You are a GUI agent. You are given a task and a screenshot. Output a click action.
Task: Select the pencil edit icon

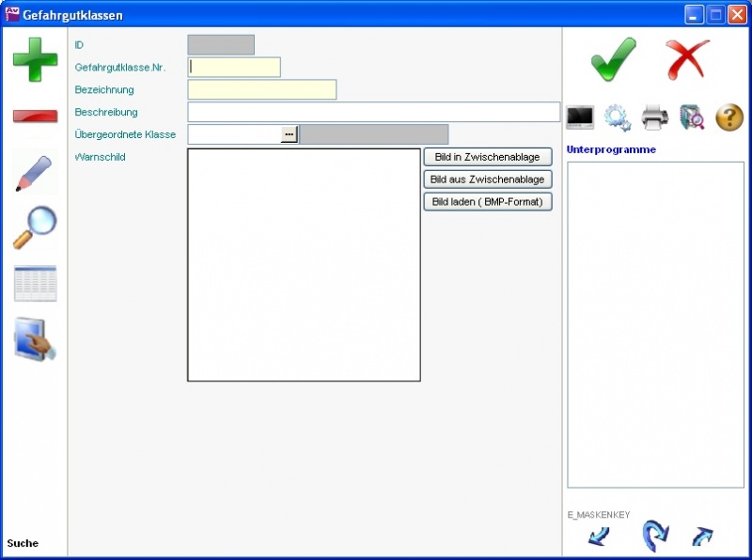pos(35,174)
